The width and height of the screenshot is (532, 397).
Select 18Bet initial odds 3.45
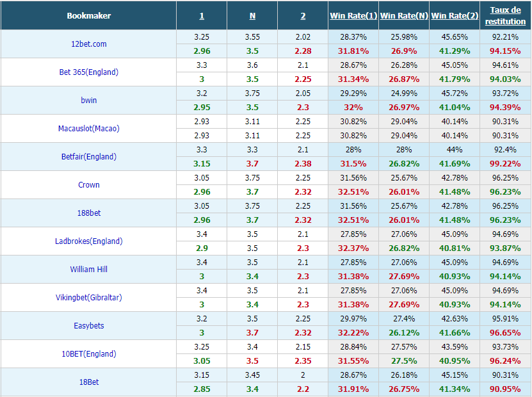[x=252, y=375]
